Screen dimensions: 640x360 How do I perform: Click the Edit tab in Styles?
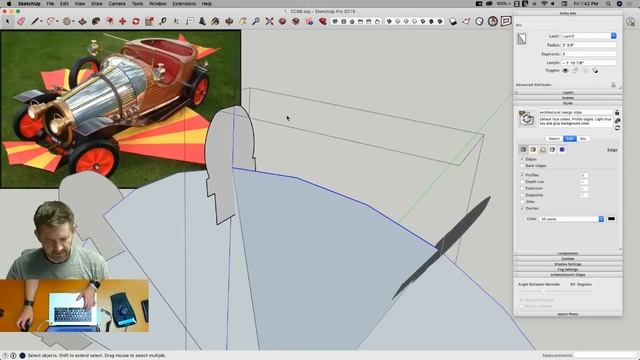(x=570, y=139)
